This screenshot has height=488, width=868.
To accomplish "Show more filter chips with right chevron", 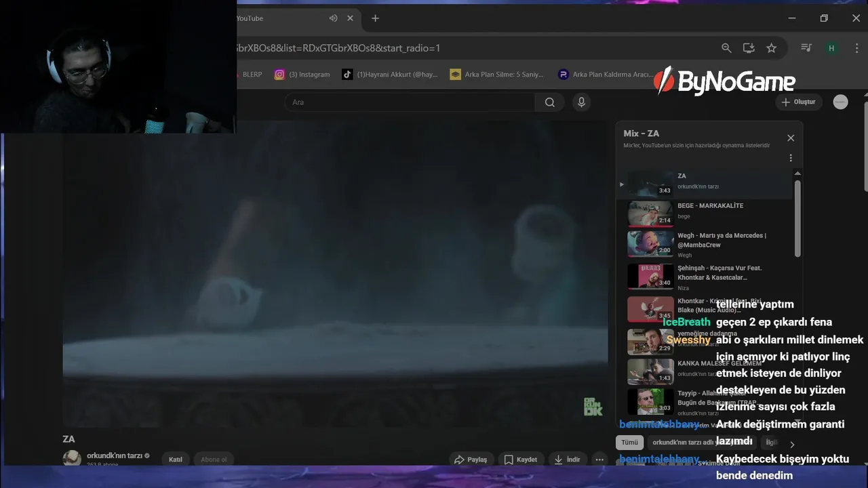I will 792,445.
